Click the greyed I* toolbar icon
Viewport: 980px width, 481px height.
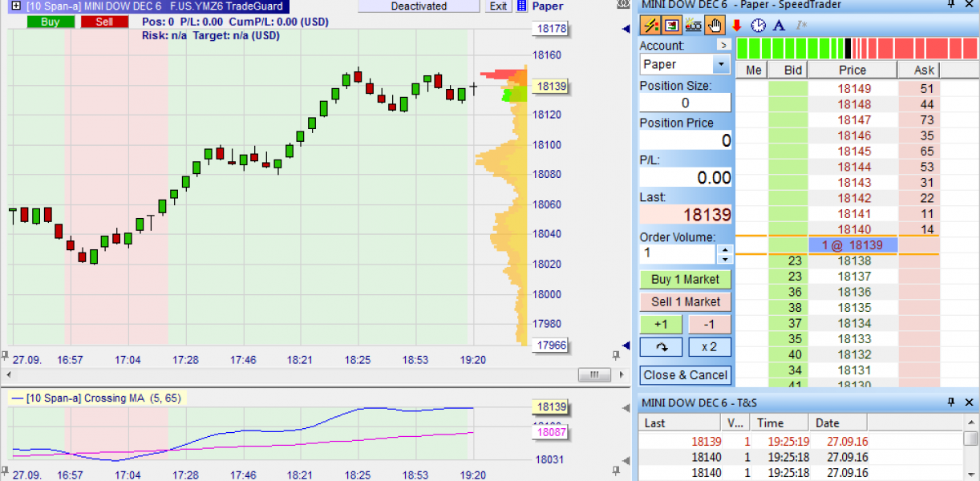click(800, 26)
